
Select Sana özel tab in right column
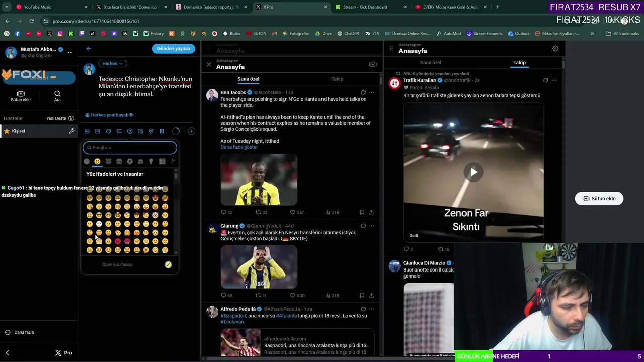430,63
